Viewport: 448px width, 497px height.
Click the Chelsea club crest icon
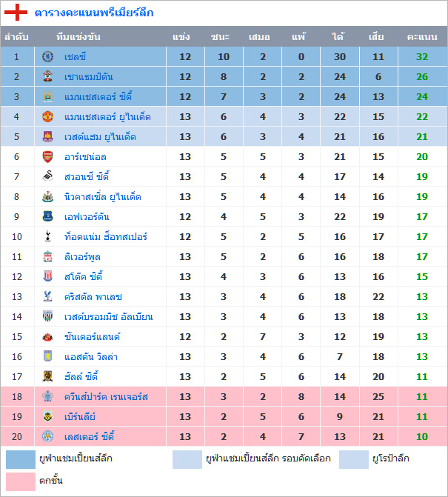[48, 57]
